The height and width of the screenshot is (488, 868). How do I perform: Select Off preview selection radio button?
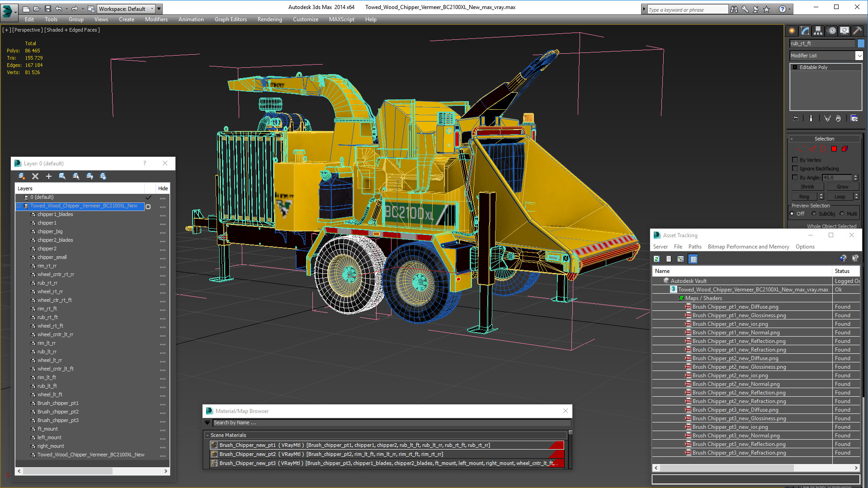792,214
